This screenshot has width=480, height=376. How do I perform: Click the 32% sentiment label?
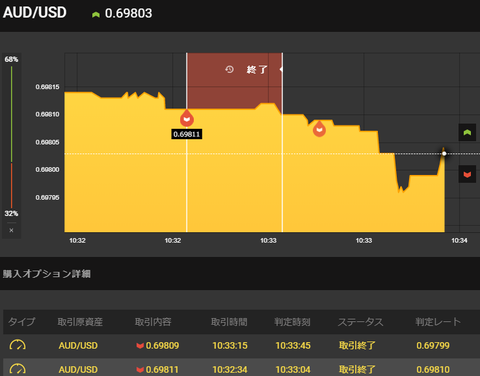coord(11,214)
